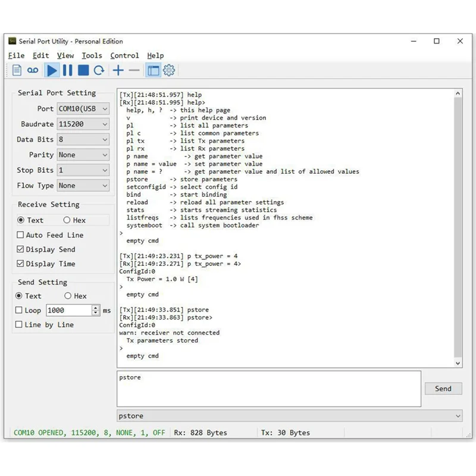Click the Send button

tap(443, 389)
